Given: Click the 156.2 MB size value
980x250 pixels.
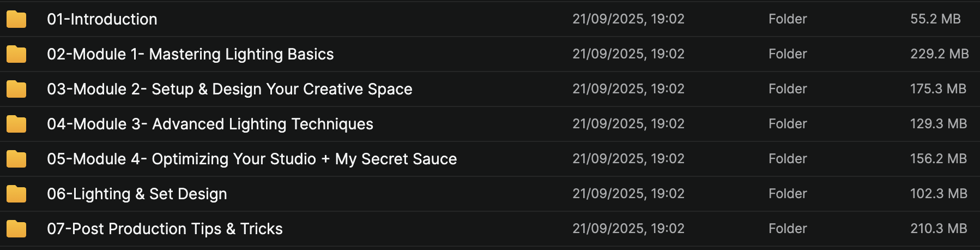Looking at the screenshot, I should pos(938,159).
